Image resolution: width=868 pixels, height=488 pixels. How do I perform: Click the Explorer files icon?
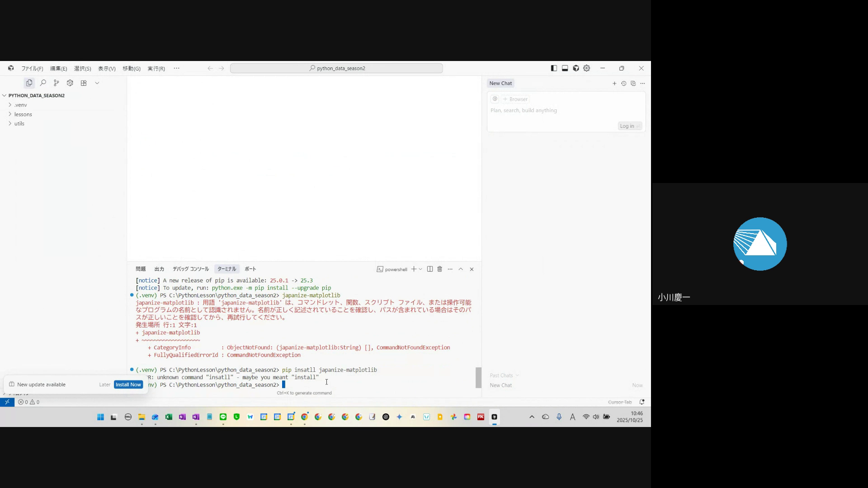(x=29, y=83)
